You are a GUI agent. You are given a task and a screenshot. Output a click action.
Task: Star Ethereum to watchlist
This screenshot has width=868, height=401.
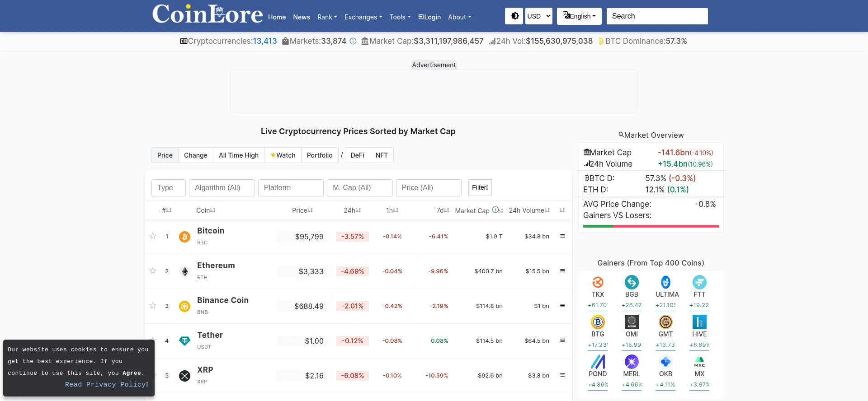point(153,271)
